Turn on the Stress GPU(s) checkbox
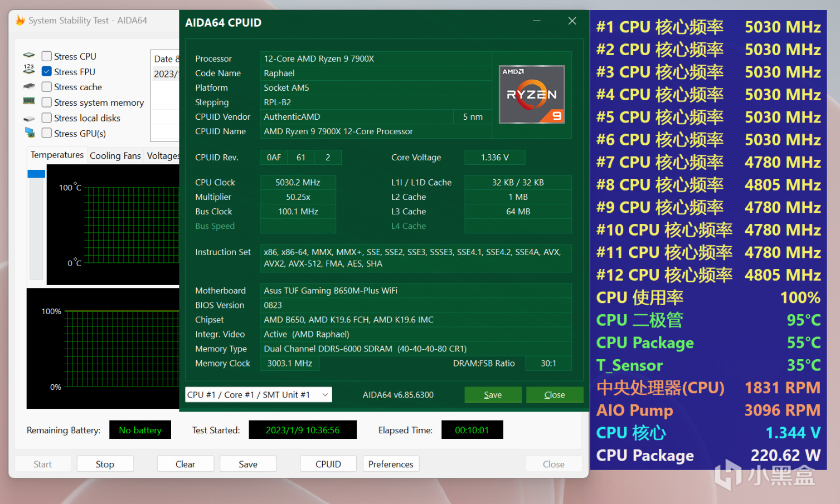840x504 pixels. (47, 133)
